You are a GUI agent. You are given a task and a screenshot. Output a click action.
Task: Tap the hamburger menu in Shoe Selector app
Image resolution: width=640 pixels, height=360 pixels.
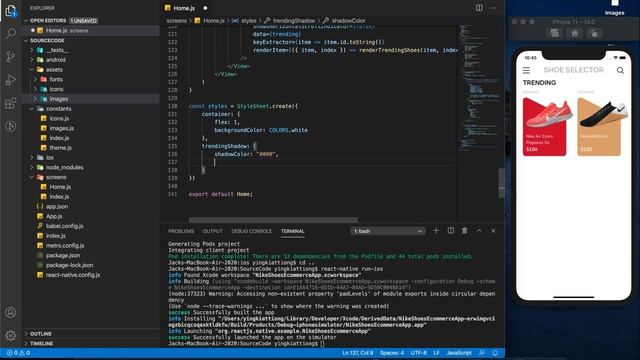(x=527, y=70)
